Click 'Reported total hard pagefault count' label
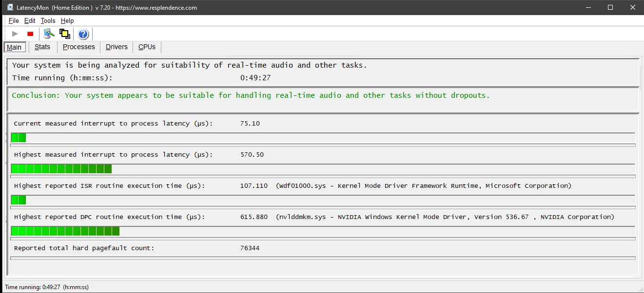644x293 pixels. coord(84,248)
